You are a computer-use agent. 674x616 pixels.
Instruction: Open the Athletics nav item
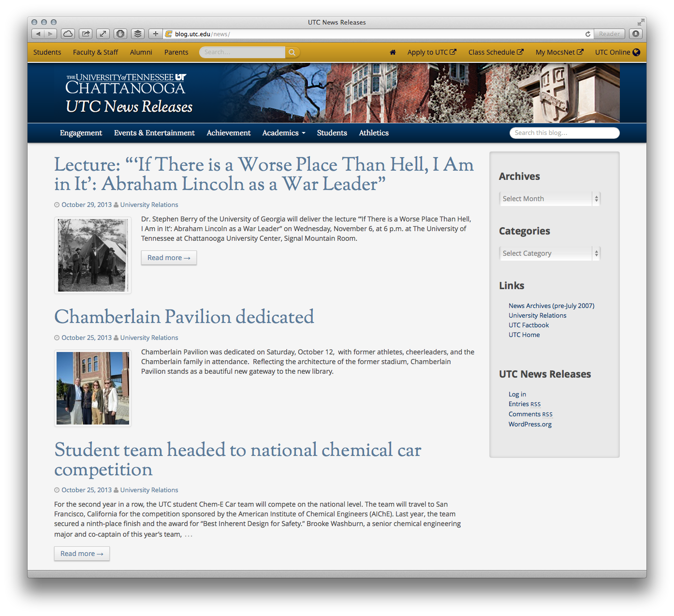point(373,133)
